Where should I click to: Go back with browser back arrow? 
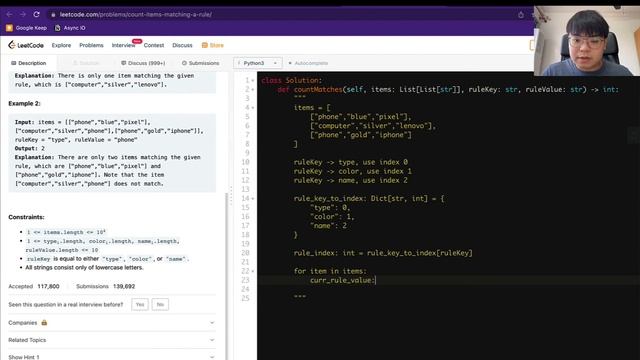9,14
